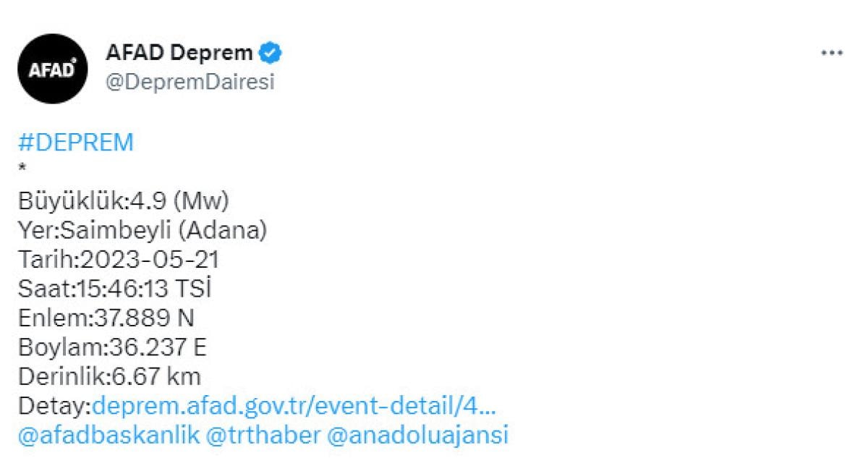Click the Boylam 36.237 E line
Viewport: 868px width, 461px height.
pyautogui.click(x=112, y=347)
